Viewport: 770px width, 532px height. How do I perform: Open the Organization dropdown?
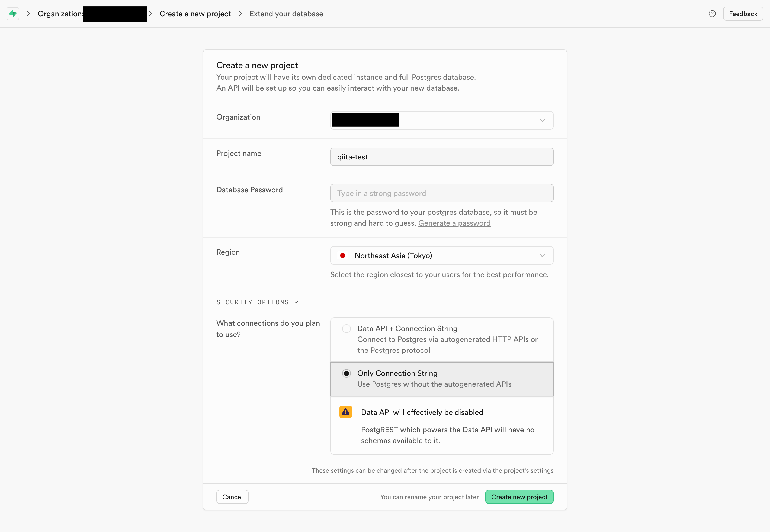click(441, 120)
